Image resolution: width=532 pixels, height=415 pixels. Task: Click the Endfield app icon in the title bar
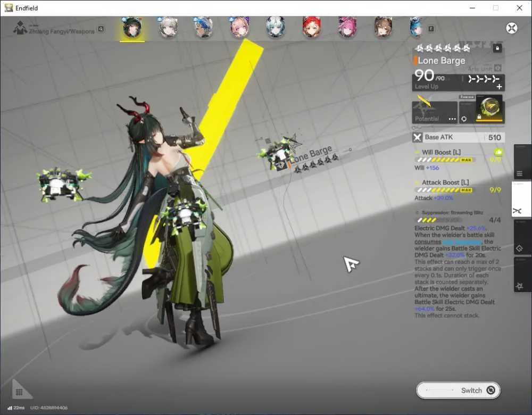9,8
